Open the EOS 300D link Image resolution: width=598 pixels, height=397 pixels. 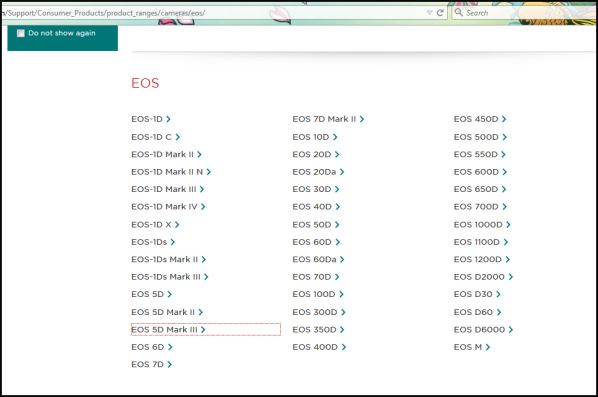[319, 312]
